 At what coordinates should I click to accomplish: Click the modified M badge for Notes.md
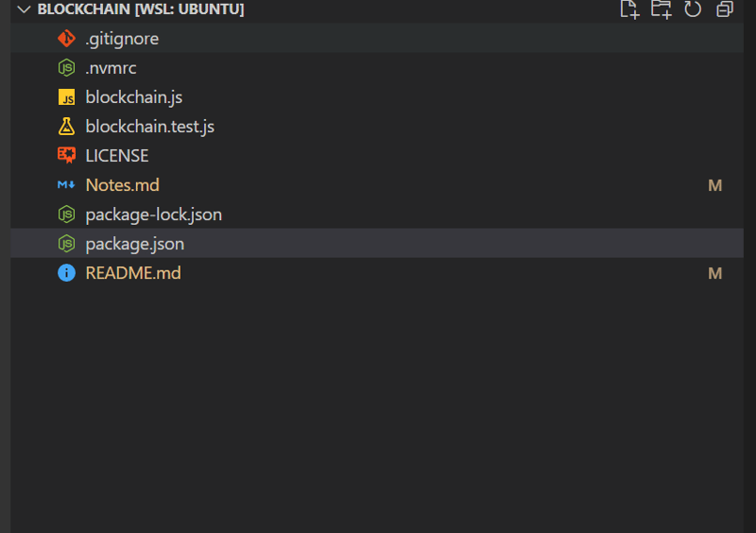point(715,185)
